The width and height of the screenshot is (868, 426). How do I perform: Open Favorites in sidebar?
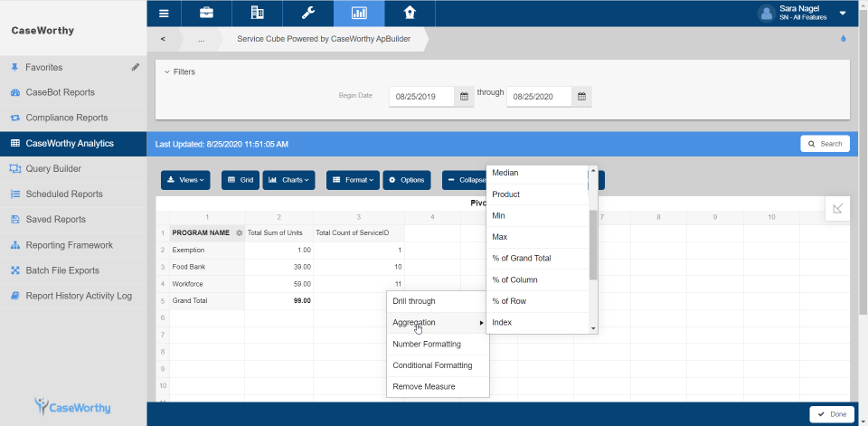point(44,68)
